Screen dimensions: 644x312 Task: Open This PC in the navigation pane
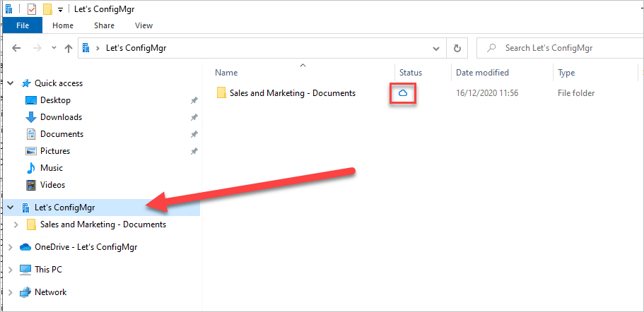[49, 270]
